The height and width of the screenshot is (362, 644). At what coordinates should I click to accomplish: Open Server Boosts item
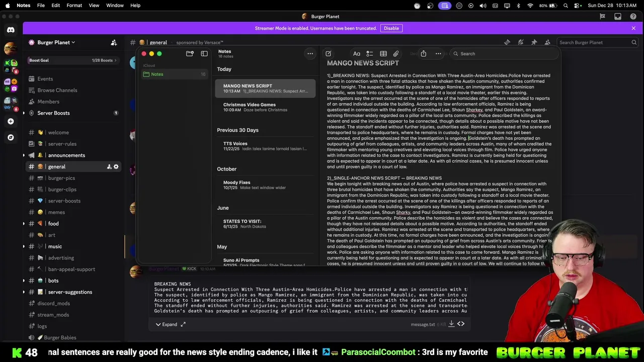pyautogui.click(x=73, y=113)
